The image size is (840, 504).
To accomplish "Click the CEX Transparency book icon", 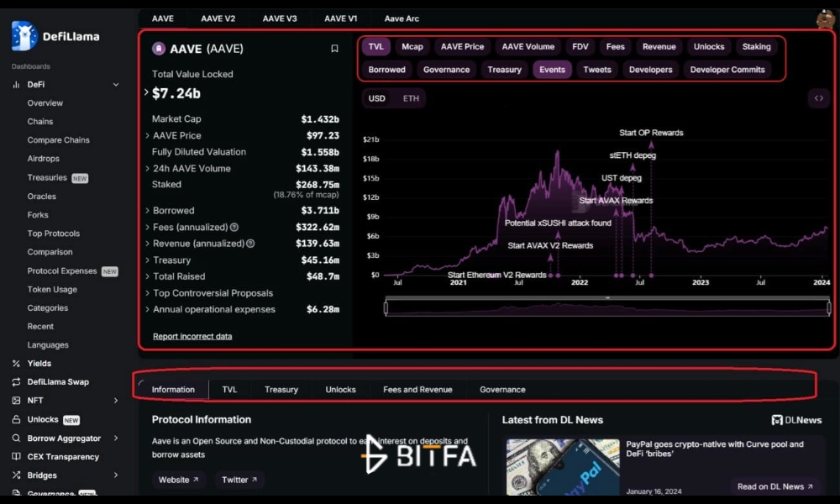I will click(x=16, y=457).
